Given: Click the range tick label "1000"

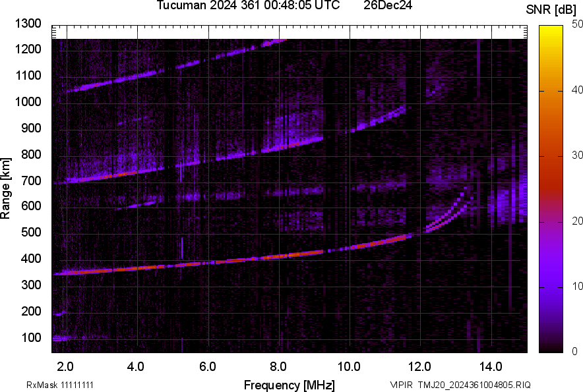Looking at the screenshot, I should [x=28, y=101].
